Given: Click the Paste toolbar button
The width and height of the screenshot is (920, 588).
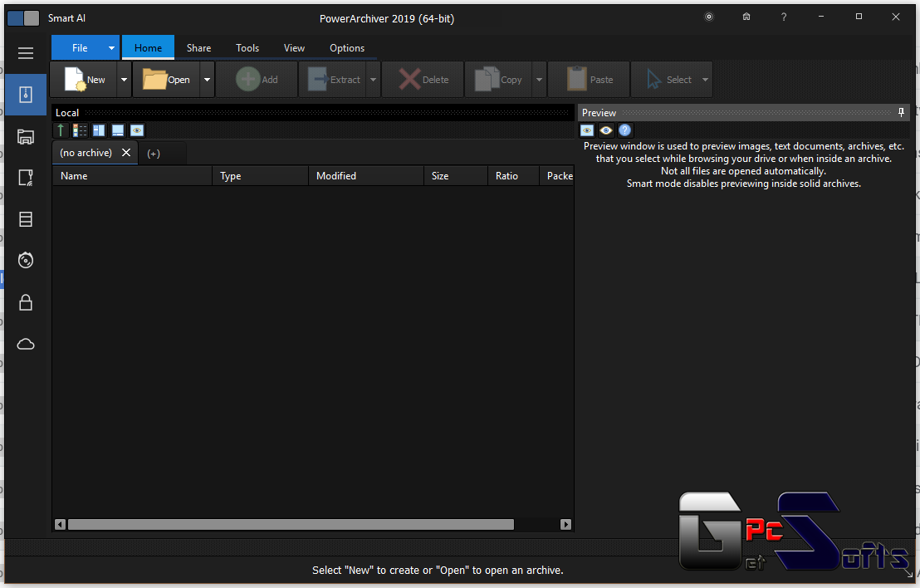Looking at the screenshot, I should [x=589, y=79].
